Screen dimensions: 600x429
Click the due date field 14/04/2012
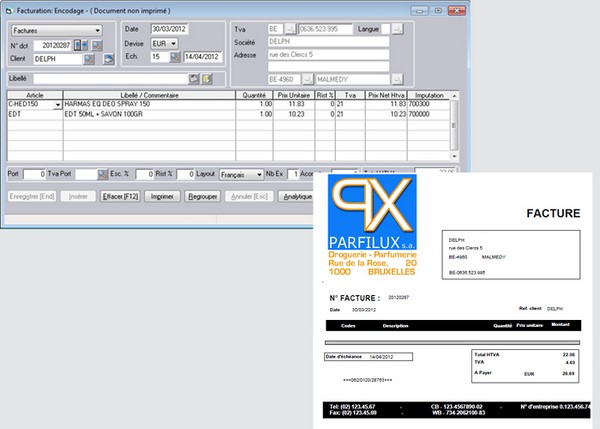202,57
